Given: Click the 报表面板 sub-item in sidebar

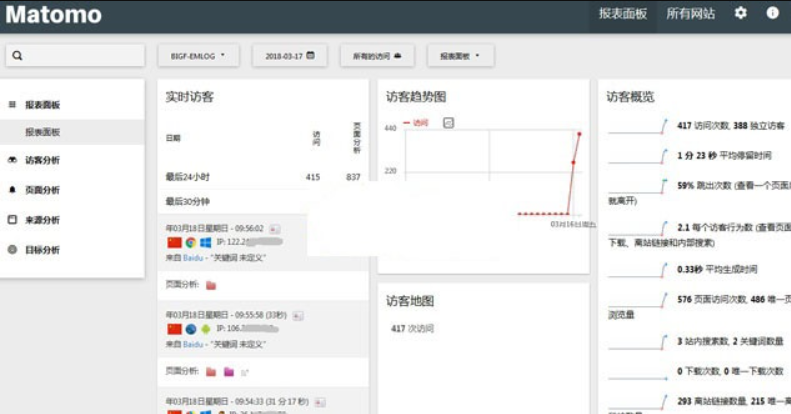Looking at the screenshot, I should pos(43,132).
